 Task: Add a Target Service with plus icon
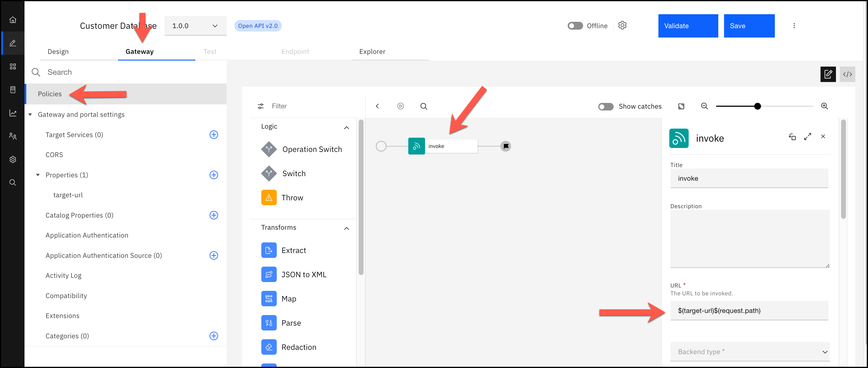pyautogui.click(x=214, y=135)
